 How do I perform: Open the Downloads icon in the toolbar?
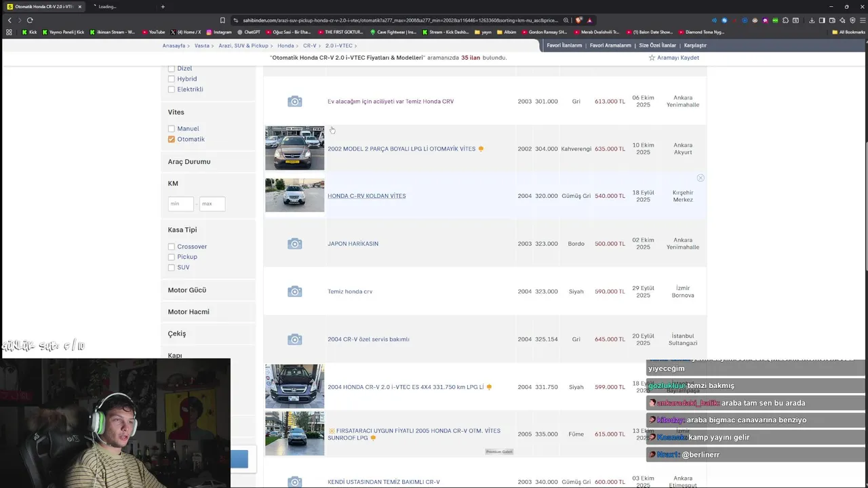(x=812, y=20)
